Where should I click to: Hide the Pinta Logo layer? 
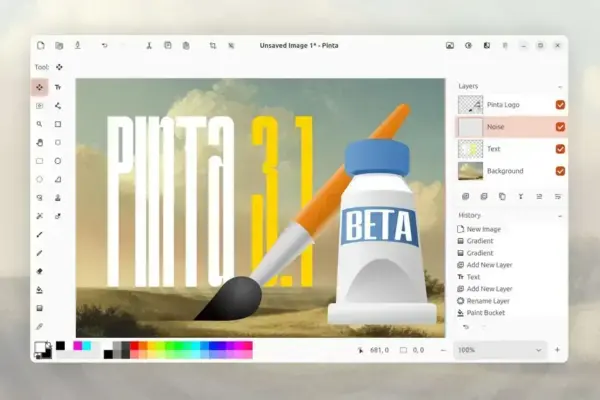point(560,104)
